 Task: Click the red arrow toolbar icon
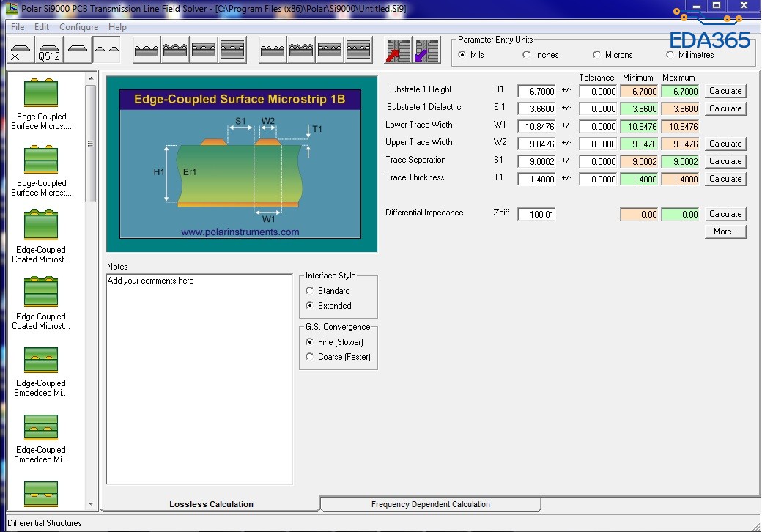[398, 51]
